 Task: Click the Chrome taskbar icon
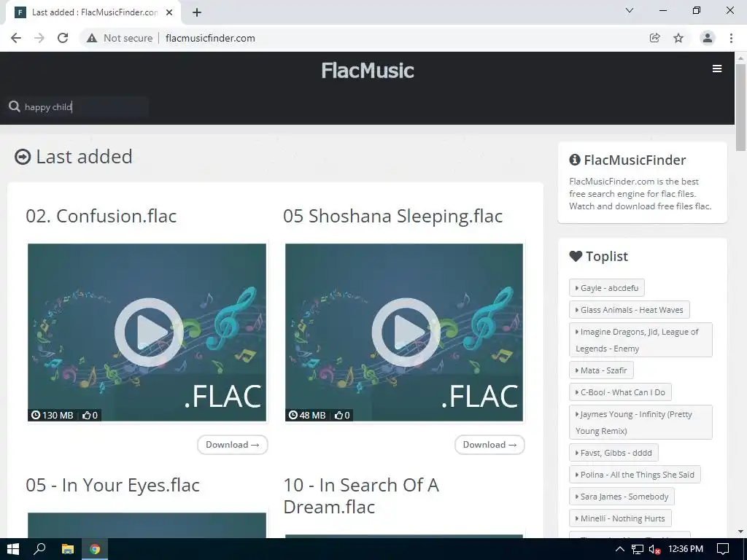pyautogui.click(x=95, y=549)
